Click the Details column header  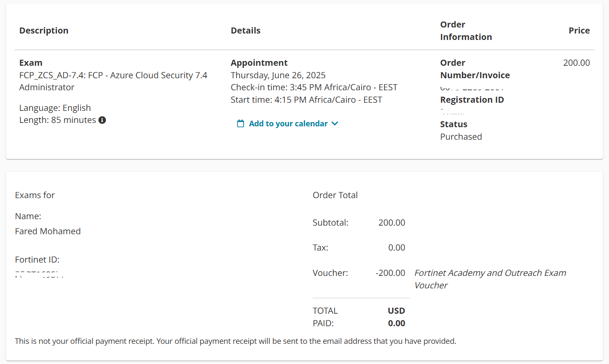pyautogui.click(x=246, y=31)
